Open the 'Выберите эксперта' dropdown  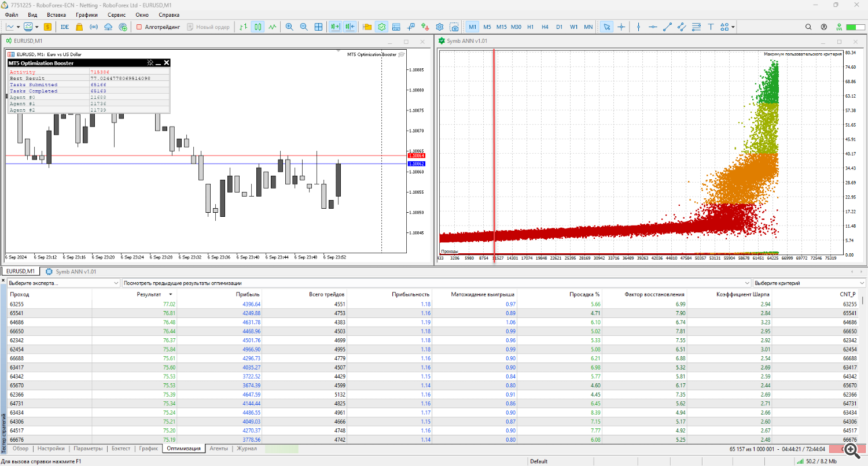63,283
